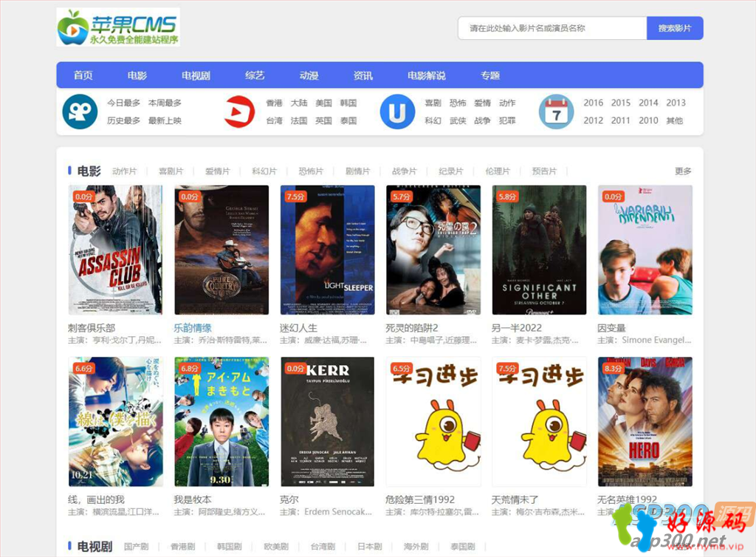The width and height of the screenshot is (756, 557).
Task: Click the 克尔 title link
Action: [x=289, y=499]
